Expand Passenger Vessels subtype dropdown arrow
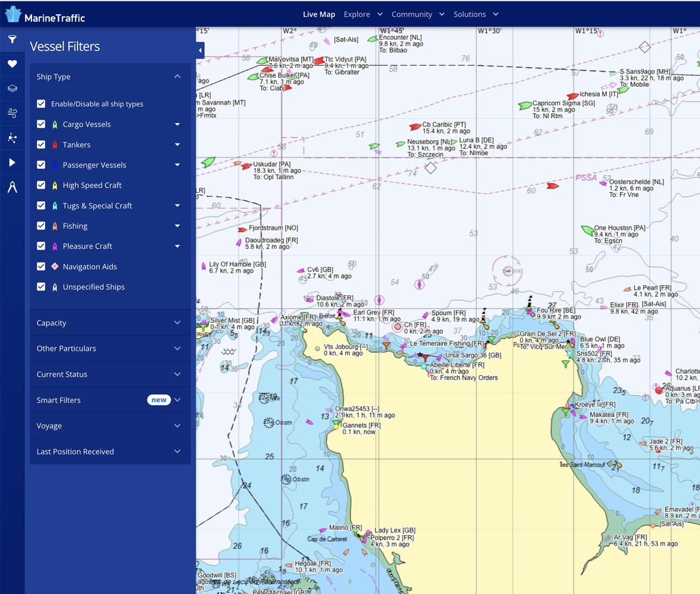700x594 pixels. pos(177,165)
